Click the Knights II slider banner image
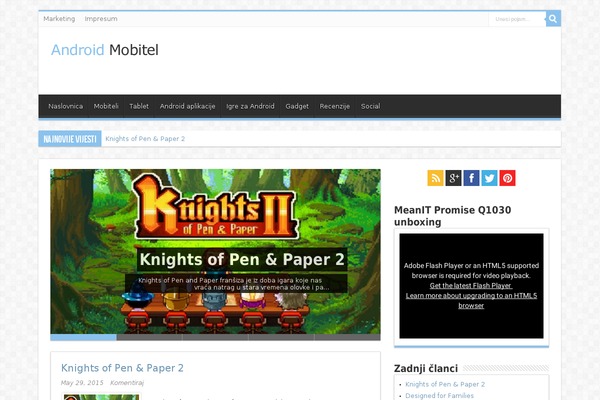The width and height of the screenshot is (600, 400). click(x=215, y=251)
